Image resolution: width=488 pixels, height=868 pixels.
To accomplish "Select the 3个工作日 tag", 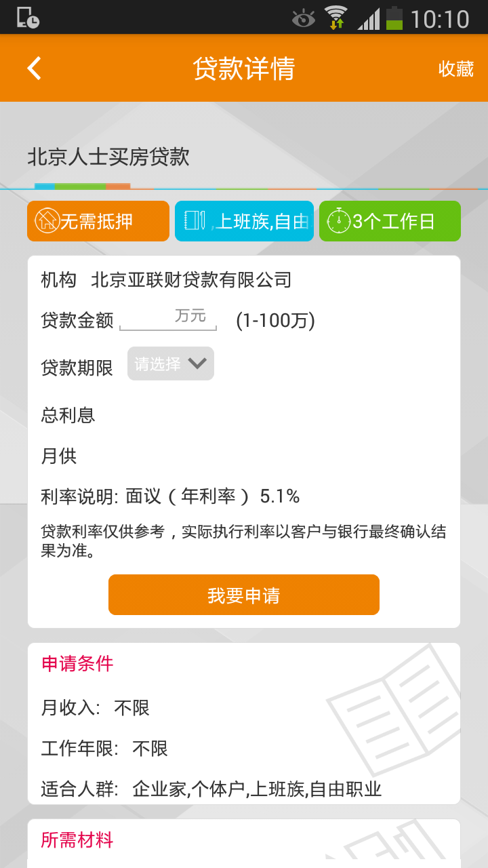I will (390, 221).
